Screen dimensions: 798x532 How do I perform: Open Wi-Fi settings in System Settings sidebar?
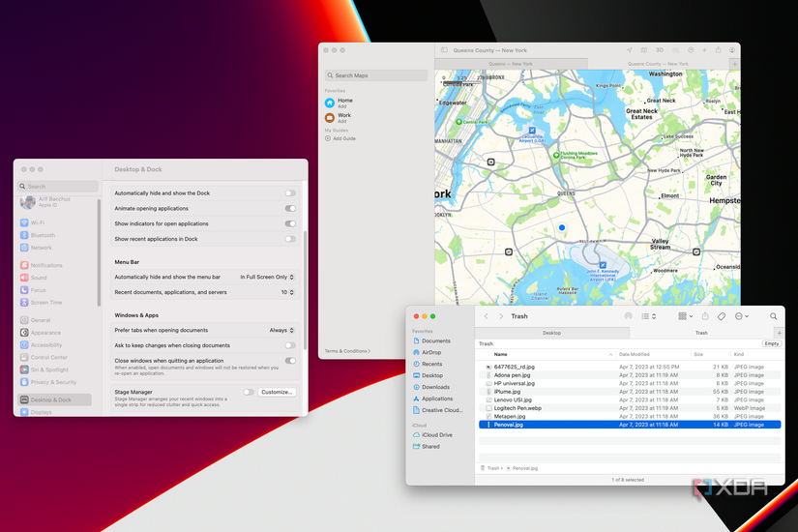tap(33, 223)
